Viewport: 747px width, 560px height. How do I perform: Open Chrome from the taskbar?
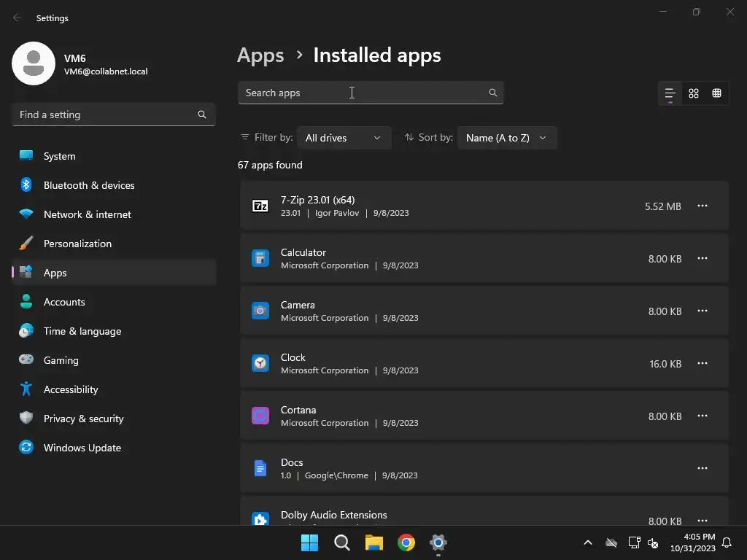(x=406, y=542)
